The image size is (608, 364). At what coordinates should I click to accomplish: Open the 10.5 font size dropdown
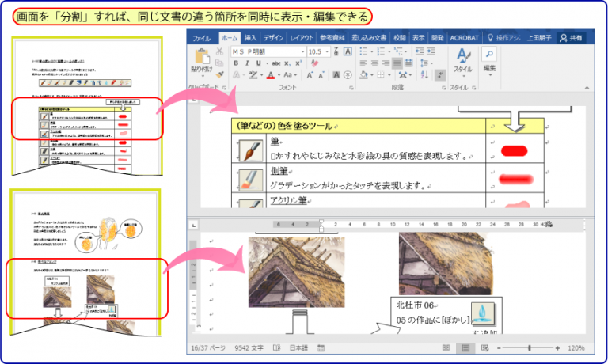coord(327,51)
